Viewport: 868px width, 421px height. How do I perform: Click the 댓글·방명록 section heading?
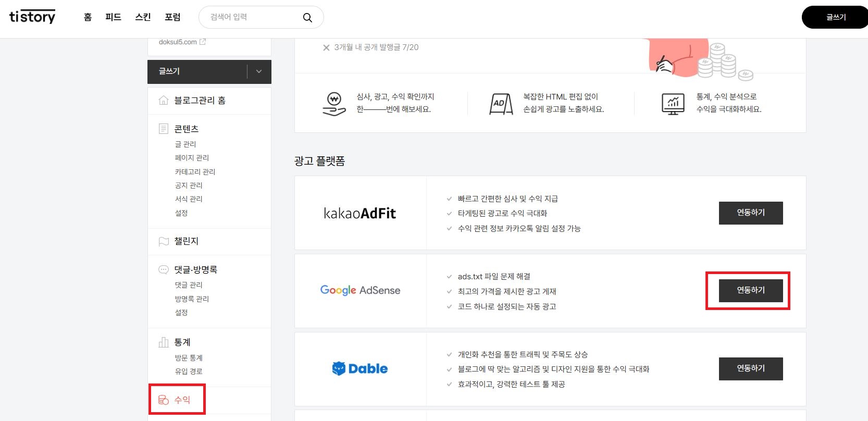(x=196, y=269)
